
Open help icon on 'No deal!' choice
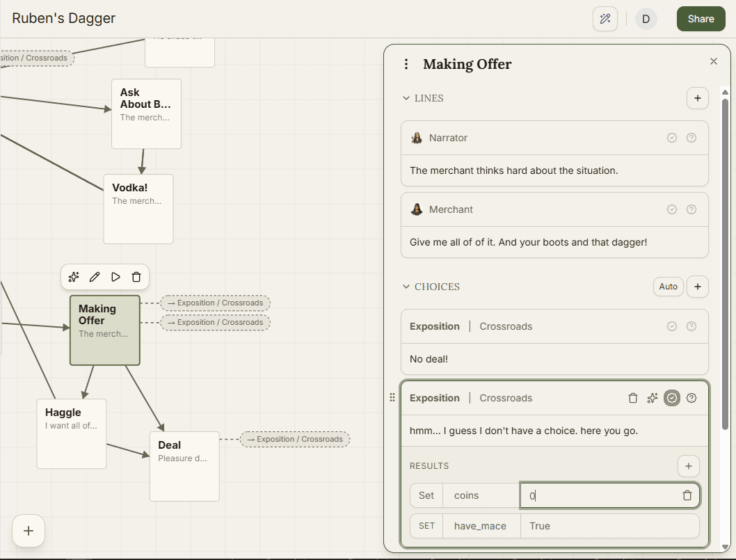(x=691, y=326)
